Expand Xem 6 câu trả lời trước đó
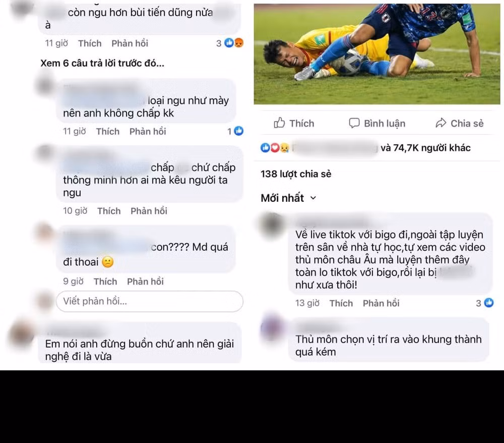This screenshot has height=443, width=504. (102, 64)
